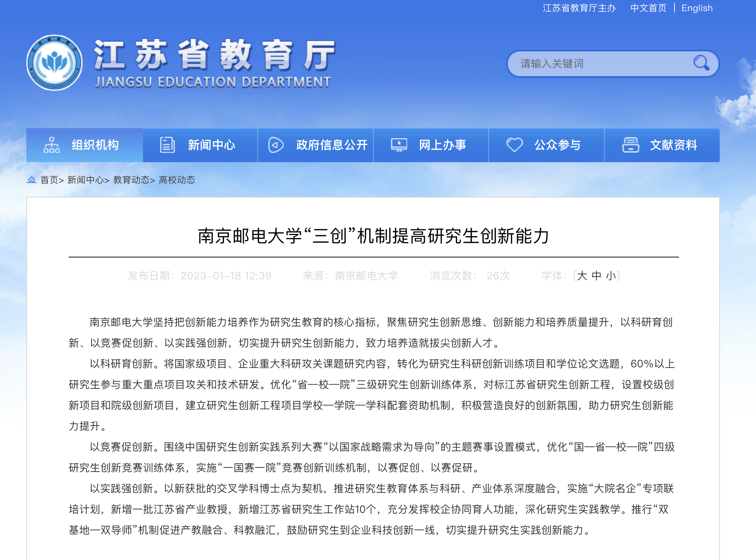Viewport: 756px width, 560px height.
Task: Open the 政府信息公开 navigation menu
Action: [332, 145]
